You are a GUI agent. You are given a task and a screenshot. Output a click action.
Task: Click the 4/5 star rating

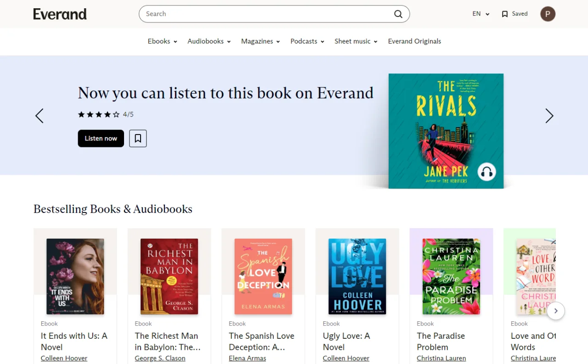[x=106, y=114]
